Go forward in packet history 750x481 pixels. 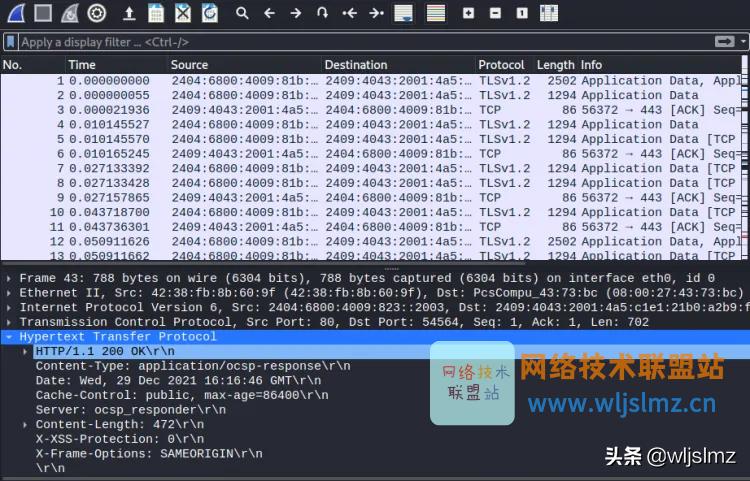click(296, 13)
